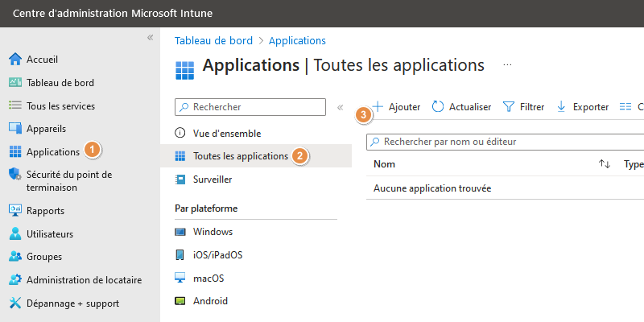
Task: Click the Nom column header
Action: tap(385, 164)
